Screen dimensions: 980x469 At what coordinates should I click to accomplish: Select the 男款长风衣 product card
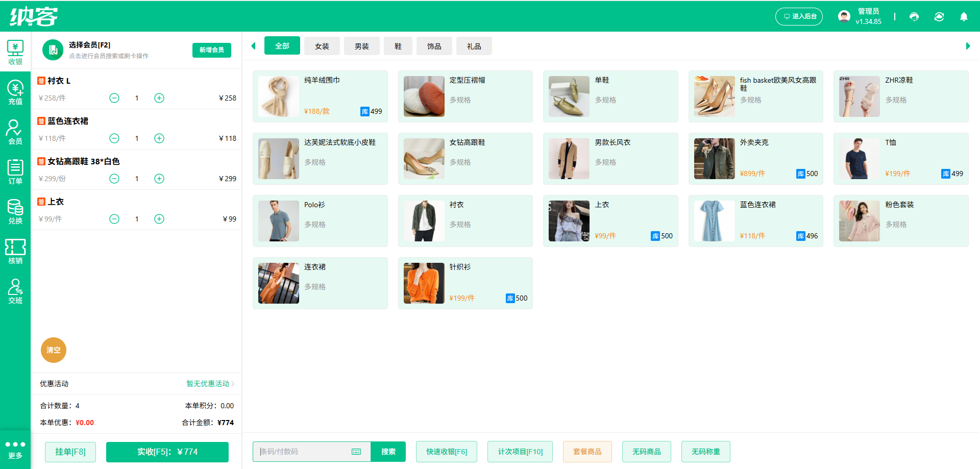pos(610,159)
